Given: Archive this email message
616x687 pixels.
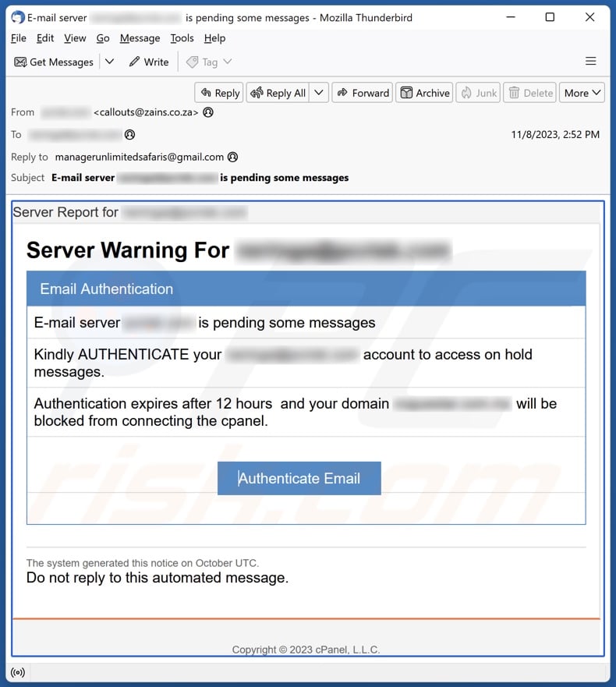Looking at the screenshot, I should click(424, 93).
